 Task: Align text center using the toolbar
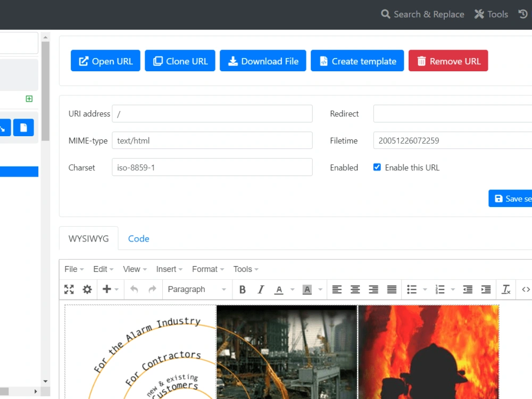click(x=355, y=289)
